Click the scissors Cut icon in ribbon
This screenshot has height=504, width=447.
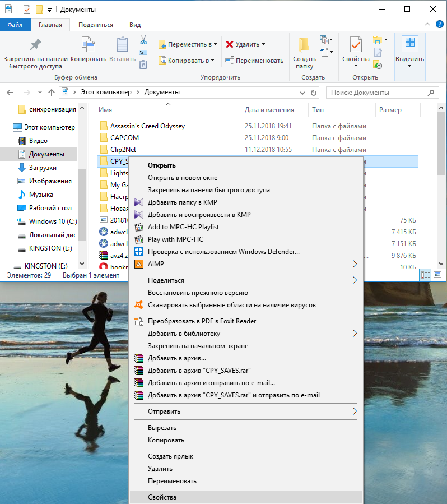point(143,40)
